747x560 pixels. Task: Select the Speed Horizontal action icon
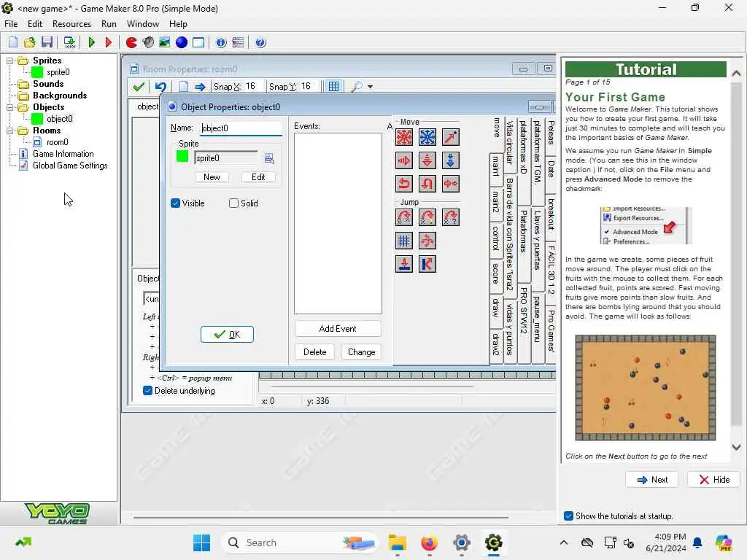(404, 160)
